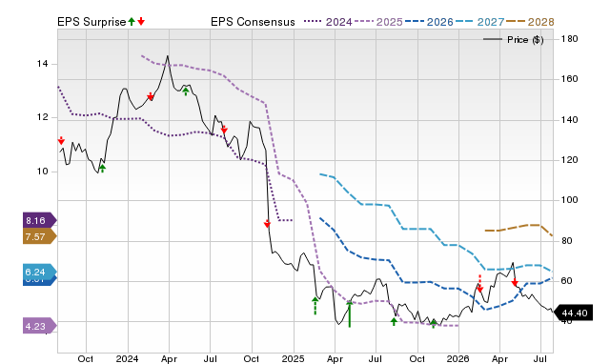Click the dashed green surprise arrow after 2025
The width and height of the screenshot is (610, 364).
pyautogui.click(x=315, y=306)
